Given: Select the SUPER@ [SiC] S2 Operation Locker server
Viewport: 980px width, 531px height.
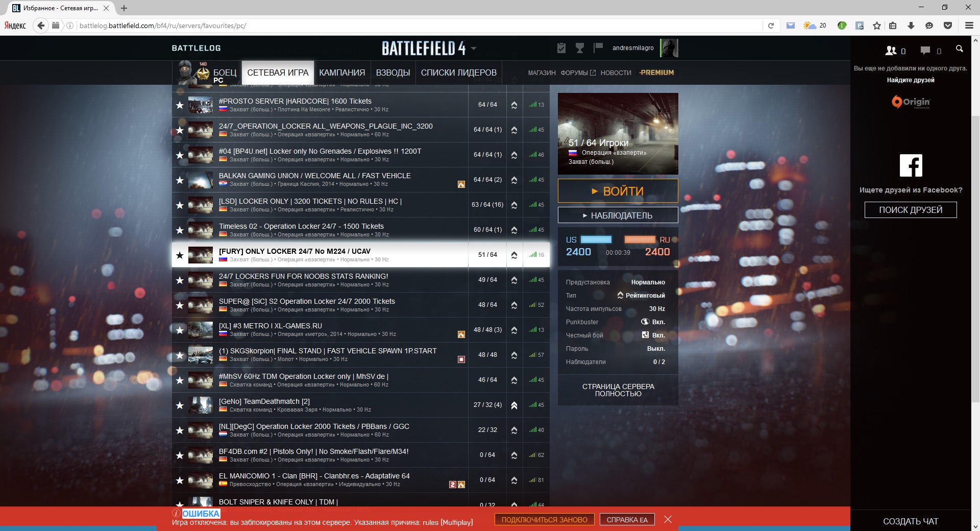Looking at the screenshot, I should click(360, 305).
